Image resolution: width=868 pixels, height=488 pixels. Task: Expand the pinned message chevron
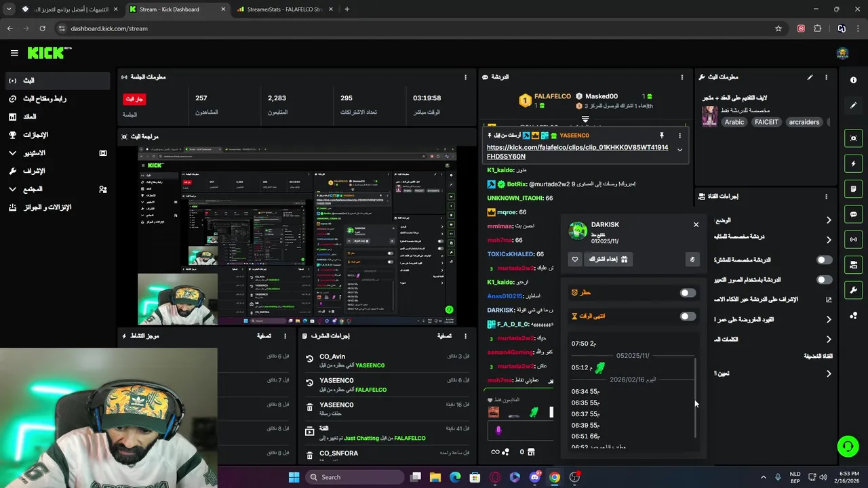[679, 150]
